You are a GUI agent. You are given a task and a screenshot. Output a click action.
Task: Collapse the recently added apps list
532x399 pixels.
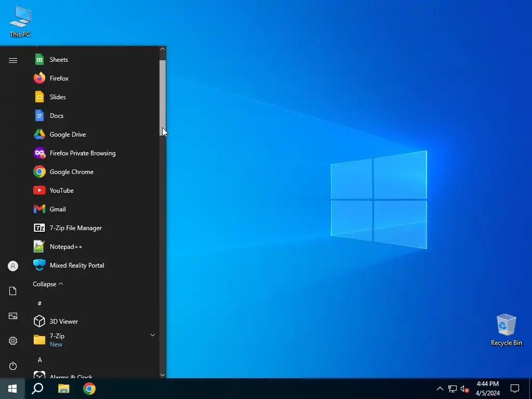pos(48,284)
